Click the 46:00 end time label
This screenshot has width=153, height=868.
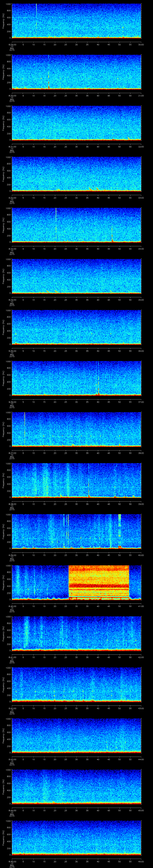(x=141, y=861)
